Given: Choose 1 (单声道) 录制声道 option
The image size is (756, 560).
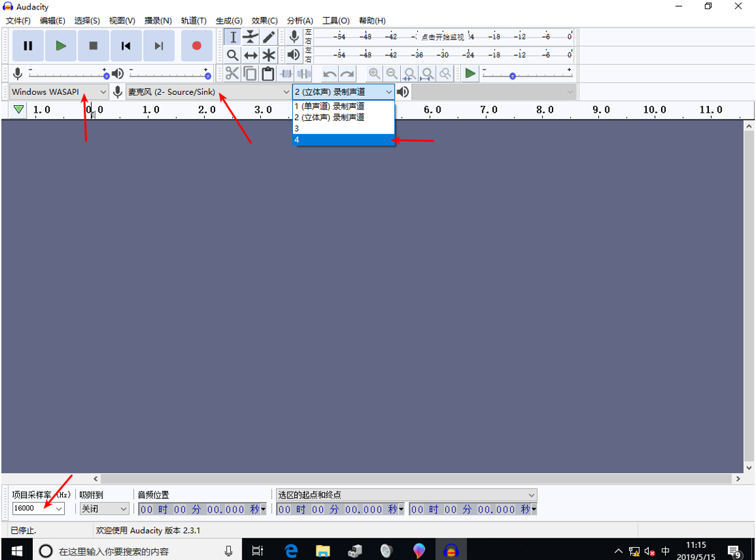Looking at the screenshot, I should (x=344, y=106).
